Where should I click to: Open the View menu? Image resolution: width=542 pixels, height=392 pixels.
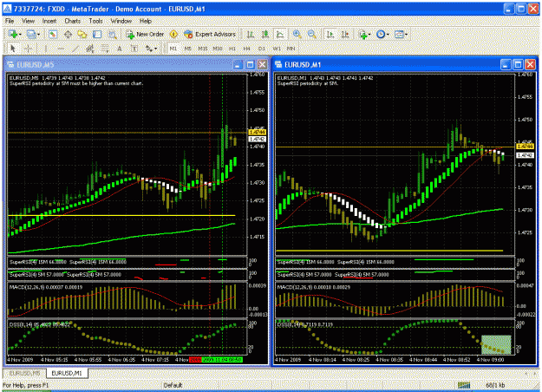(28, 21)
